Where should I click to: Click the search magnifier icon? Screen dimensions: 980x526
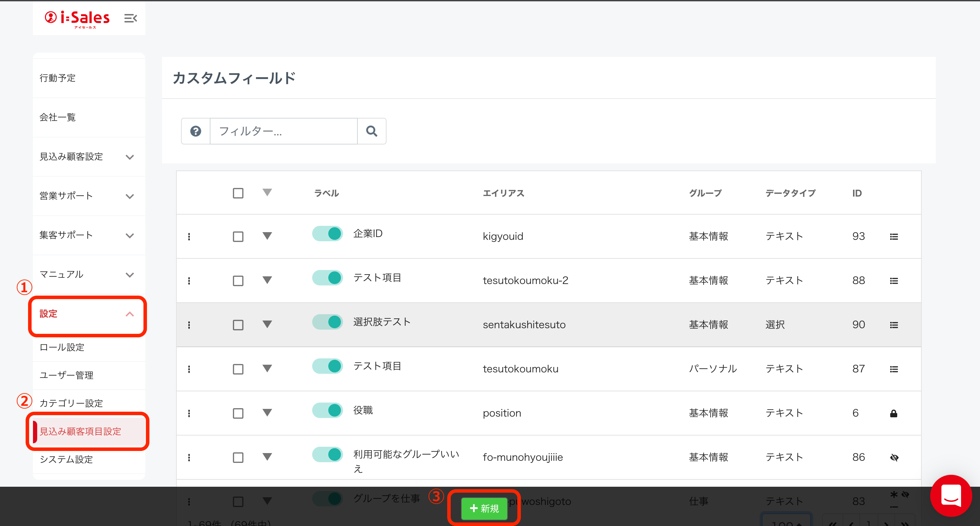pyautogui.click(x=371, y=131)
